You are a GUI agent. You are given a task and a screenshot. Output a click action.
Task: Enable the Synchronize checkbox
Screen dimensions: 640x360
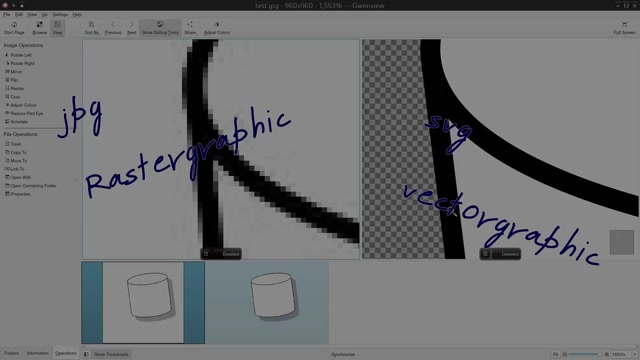pyautogui.click(x=327, y=354)
